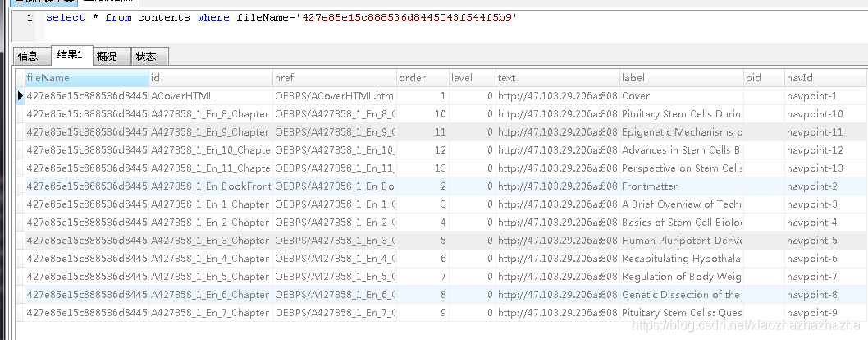The image size is (868, 340).
Task: Select the navpoint-12 navId cell
Action: click(x=825, y=150)
